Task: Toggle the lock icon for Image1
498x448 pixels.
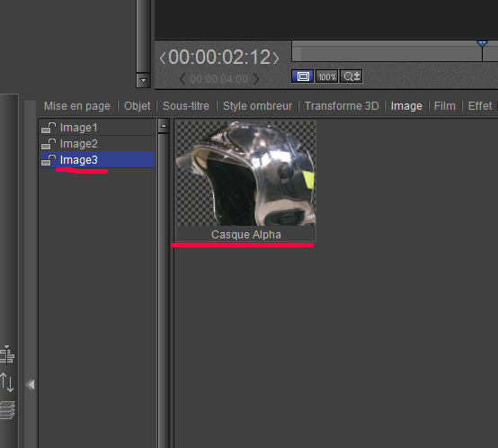Action: tap(49, 128)
